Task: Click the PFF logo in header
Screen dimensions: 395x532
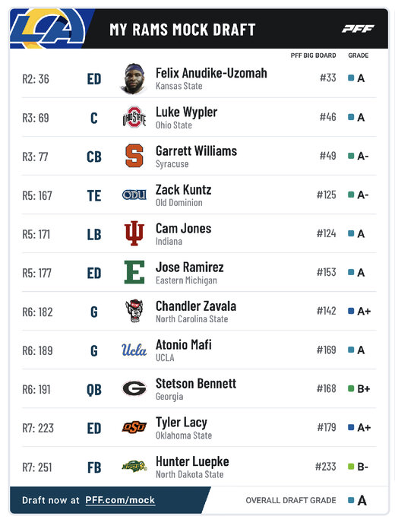Action: click(358, 29)
